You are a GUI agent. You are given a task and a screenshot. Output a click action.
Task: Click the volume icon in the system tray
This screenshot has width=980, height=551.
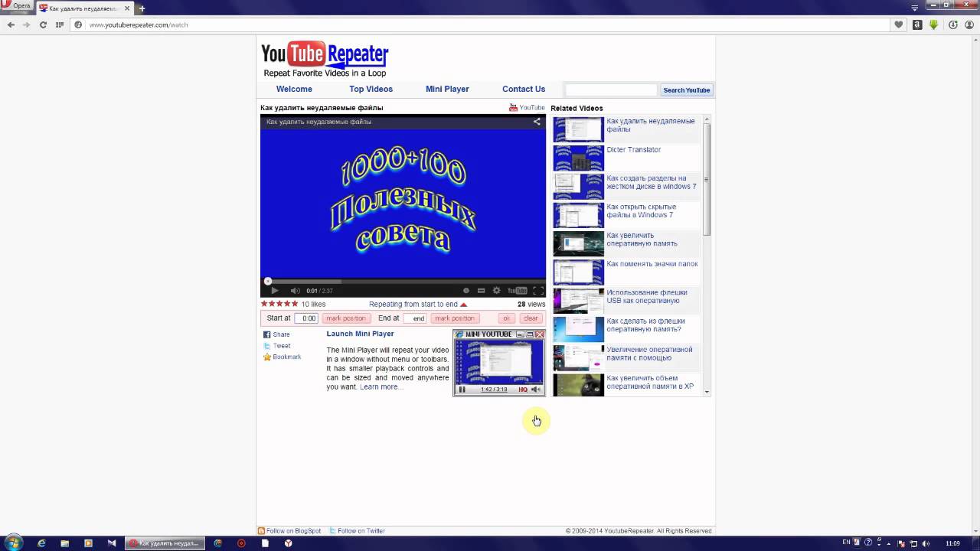coord(926,543)
